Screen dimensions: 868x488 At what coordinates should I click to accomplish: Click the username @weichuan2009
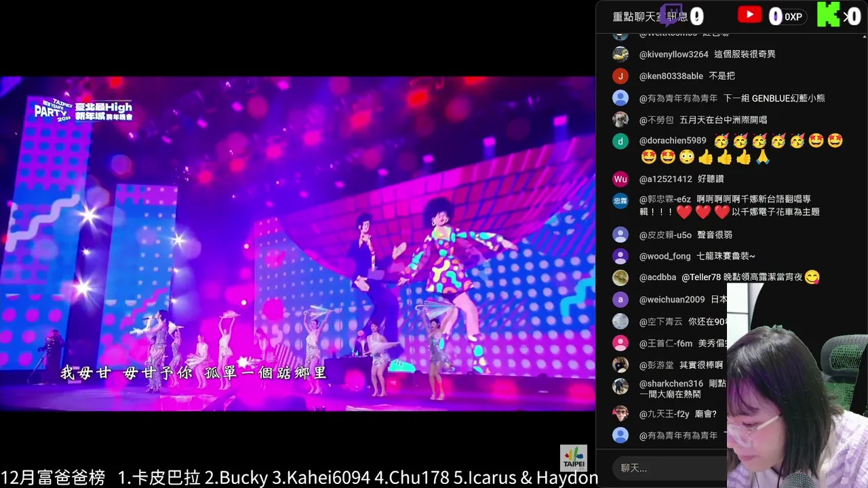672,300
